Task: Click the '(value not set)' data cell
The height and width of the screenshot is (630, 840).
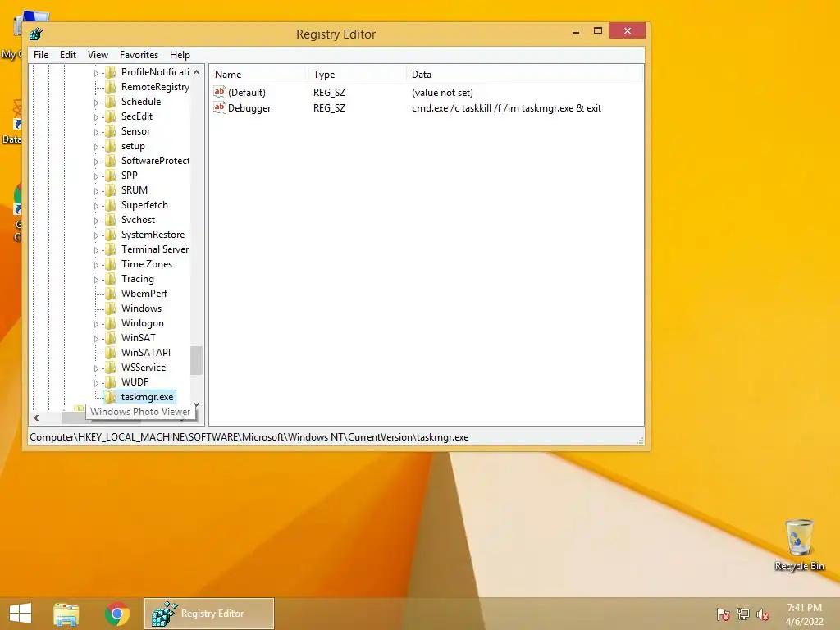Action: pos(442,93)
